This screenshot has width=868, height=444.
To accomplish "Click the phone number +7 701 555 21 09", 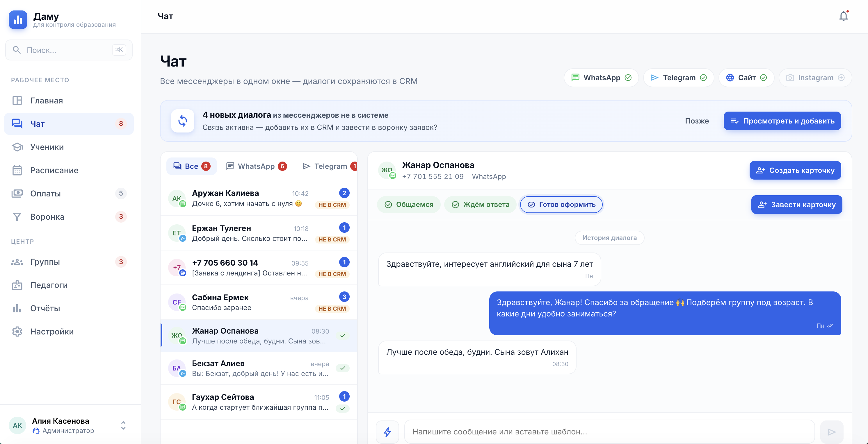I will (x=433, y=177).
